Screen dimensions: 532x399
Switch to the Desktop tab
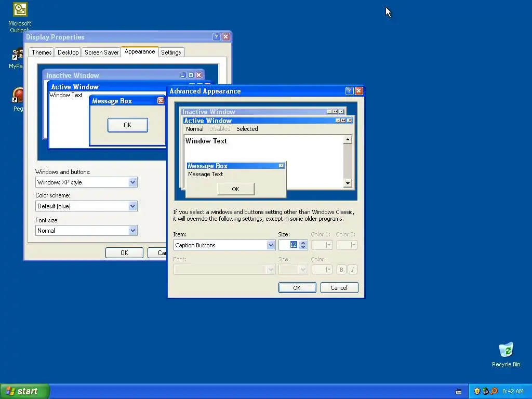coord(68,52)
